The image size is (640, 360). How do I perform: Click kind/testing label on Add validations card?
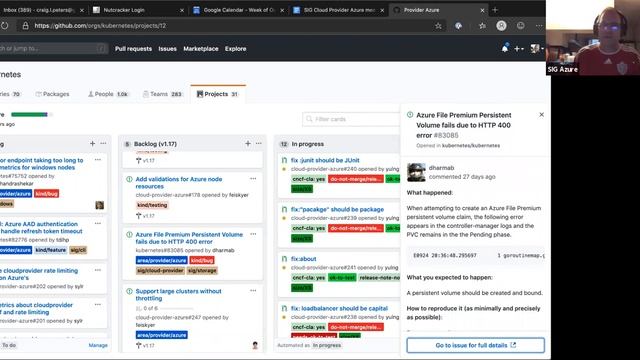(x=152, y=205)
